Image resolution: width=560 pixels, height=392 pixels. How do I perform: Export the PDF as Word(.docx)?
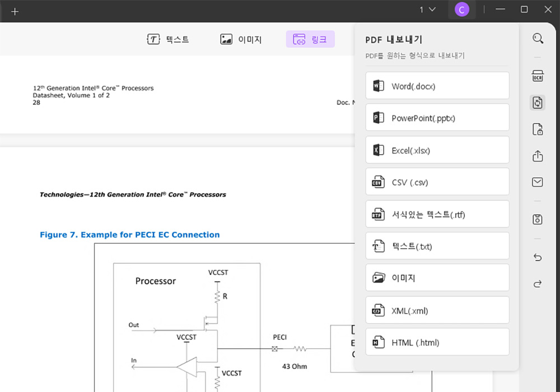point(437,86)
